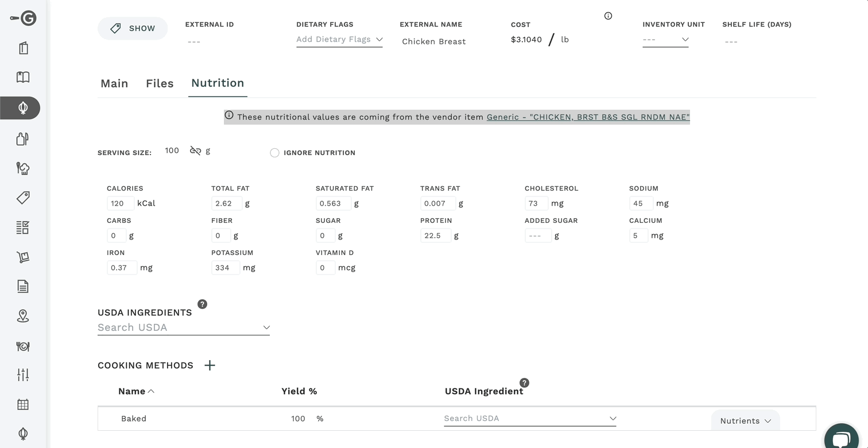
Task: Switch to the Main tab
Action: click(x=114, y=84)
